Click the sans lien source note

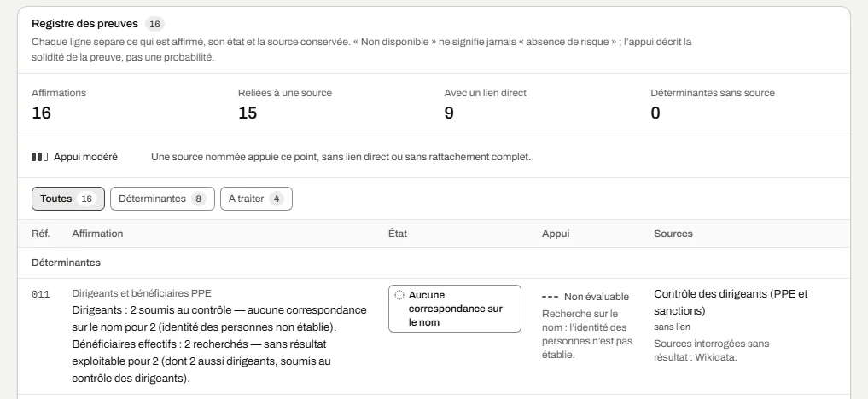click(672, 327)
